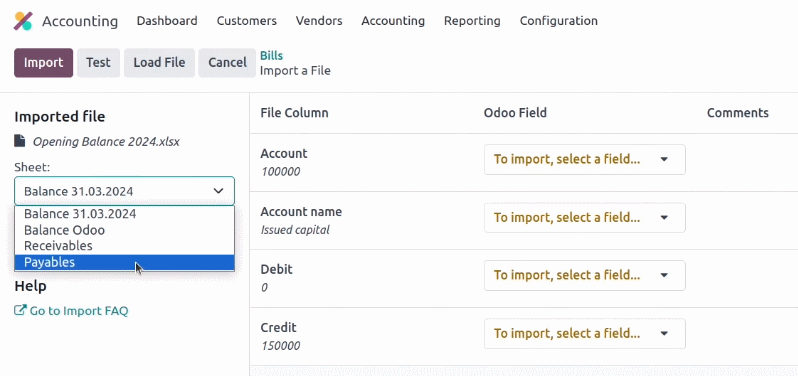
Task: Click the Sheet dropdown chevron arrow
Action: point(218,191)
